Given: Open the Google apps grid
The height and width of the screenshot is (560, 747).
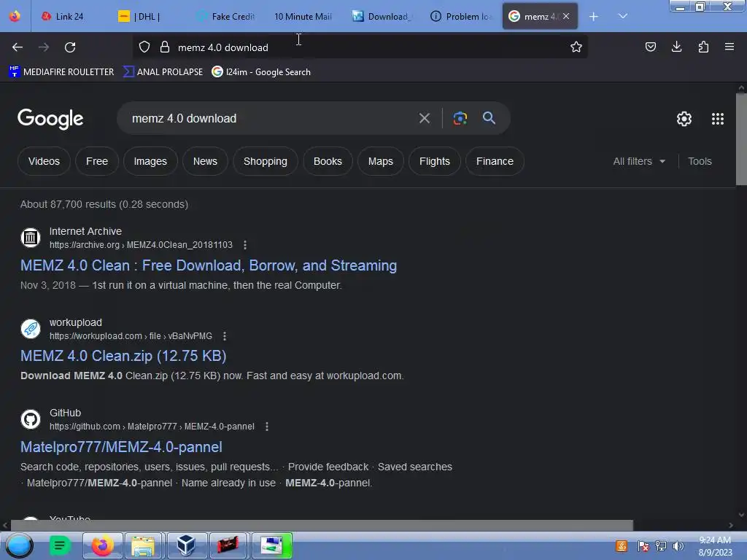Looking at the screenshot, I should (x=718, y=119).
